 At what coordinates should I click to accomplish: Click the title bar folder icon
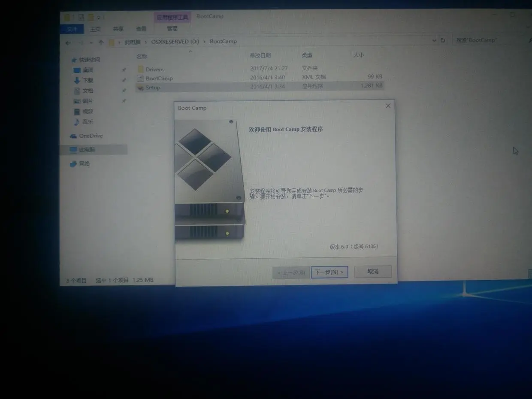pyautogui.click(x=67, y=18)
